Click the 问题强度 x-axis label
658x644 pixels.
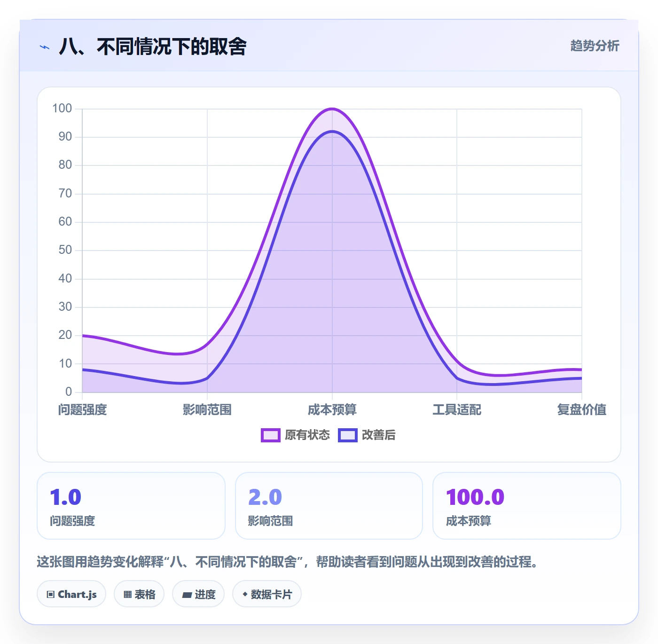pyautogui.click(x=83, y=410)
